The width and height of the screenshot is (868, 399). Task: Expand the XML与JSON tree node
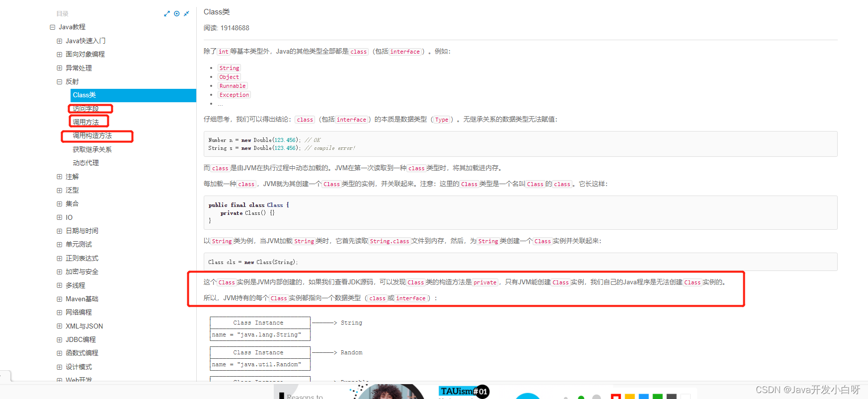pos(59,326)
